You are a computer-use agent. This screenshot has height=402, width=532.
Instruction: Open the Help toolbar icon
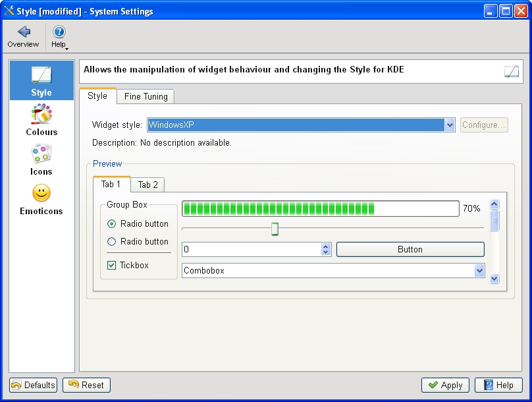point(59,32)
